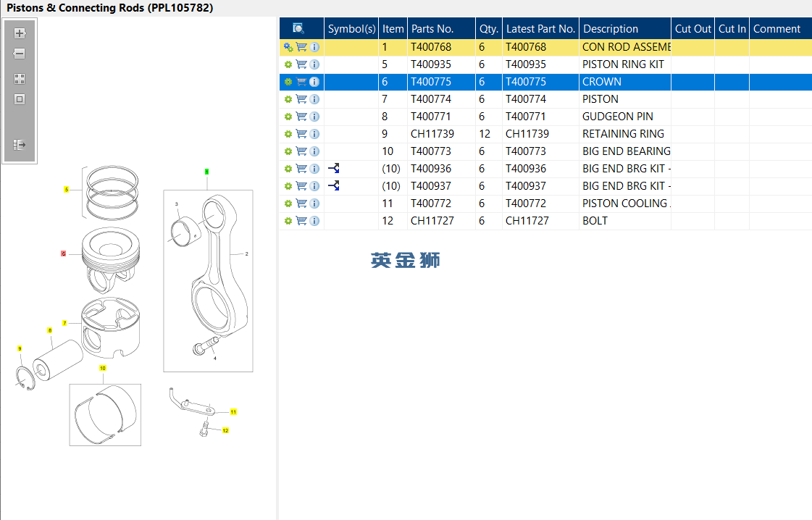Click the alternate-part symbol for T400936
812x520 pixels.
[334, 168]
